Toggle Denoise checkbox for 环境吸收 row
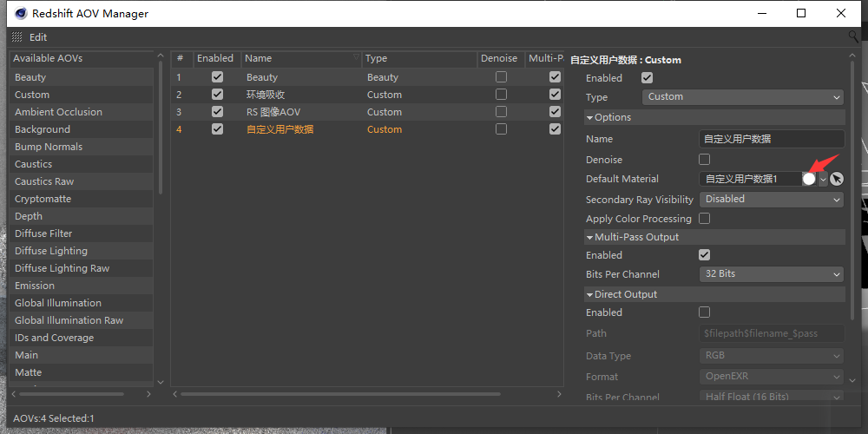 pos(501,95)
